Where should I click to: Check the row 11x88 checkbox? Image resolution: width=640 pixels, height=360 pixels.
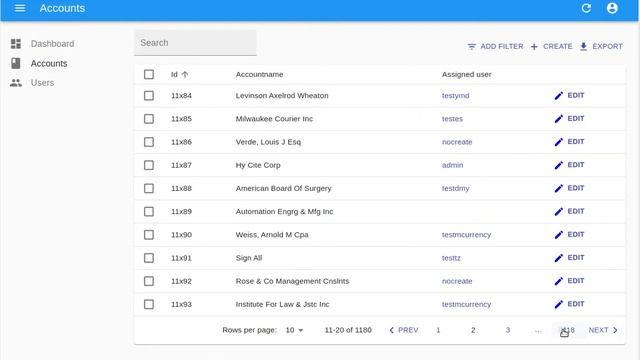[149, 189]
